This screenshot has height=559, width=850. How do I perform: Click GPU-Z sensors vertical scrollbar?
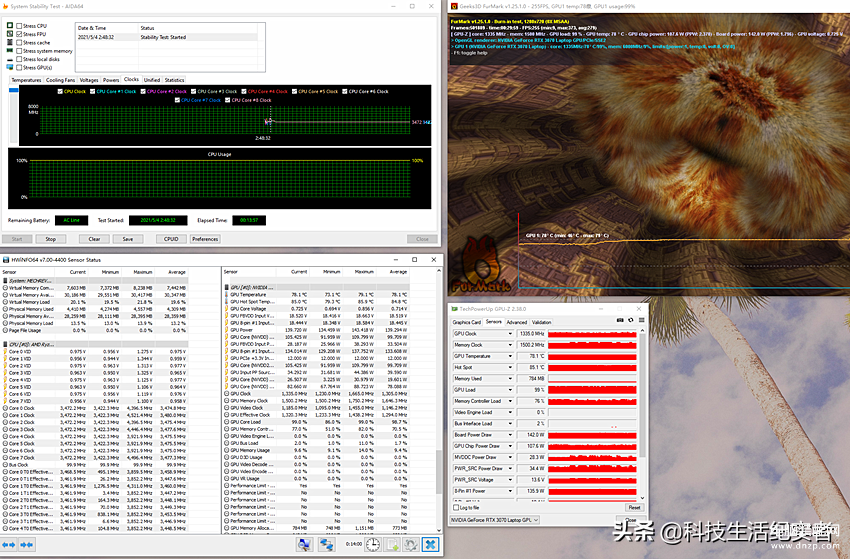(x=642, y=396)
